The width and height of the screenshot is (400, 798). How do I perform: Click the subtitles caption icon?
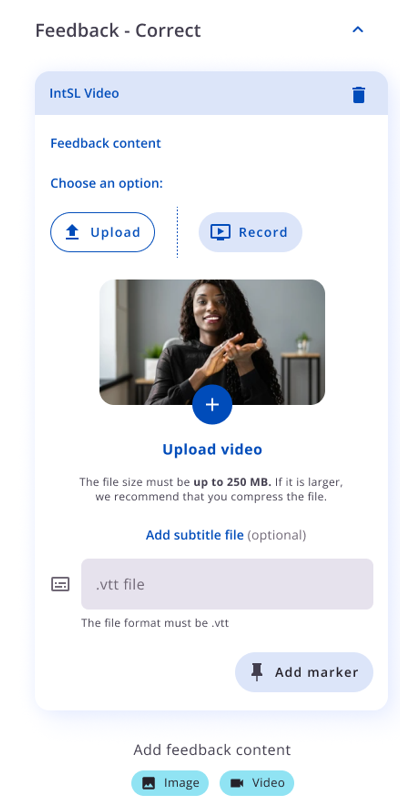[x=61, y=584]
